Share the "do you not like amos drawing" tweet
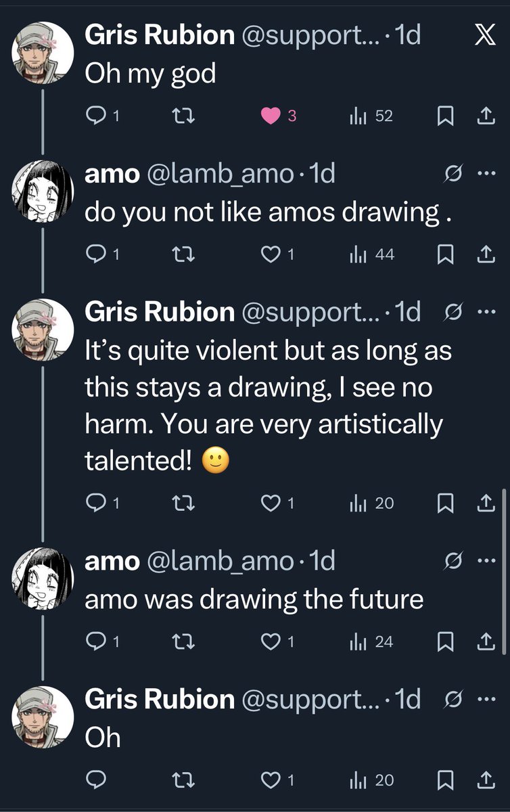Image resolution: width=510 pixels, height=812 pixels. point(484,255)
